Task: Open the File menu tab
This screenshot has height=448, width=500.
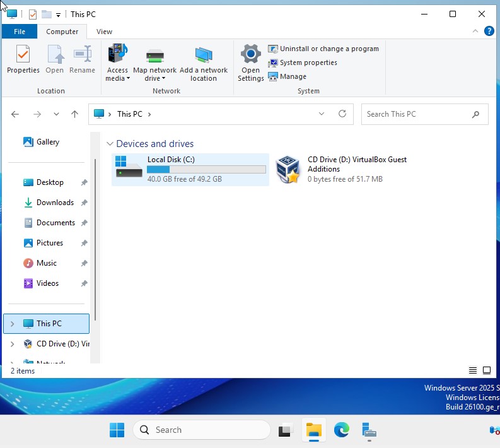Action: (x=20, y=32)
